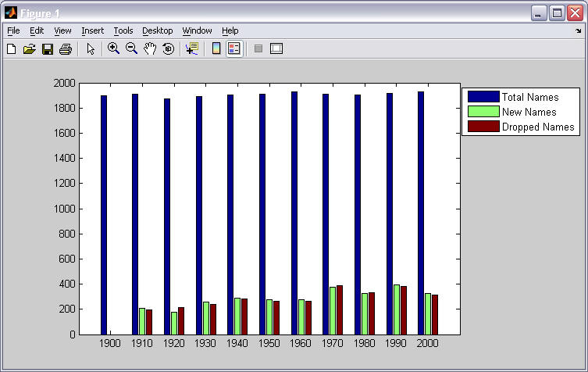The image size is (588, 372).
Task: Click the New Figure icon
Action: [x=11, y=48]
